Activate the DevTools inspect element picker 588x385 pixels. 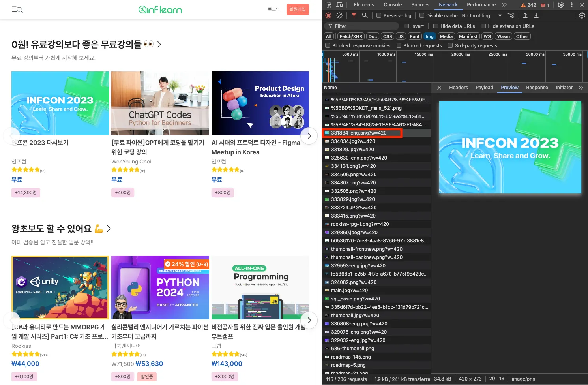[328, 5]
